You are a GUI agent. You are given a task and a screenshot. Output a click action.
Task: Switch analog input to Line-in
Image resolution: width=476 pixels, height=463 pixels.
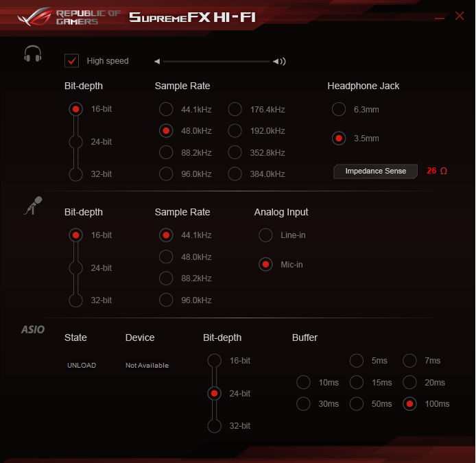point(265,235)
